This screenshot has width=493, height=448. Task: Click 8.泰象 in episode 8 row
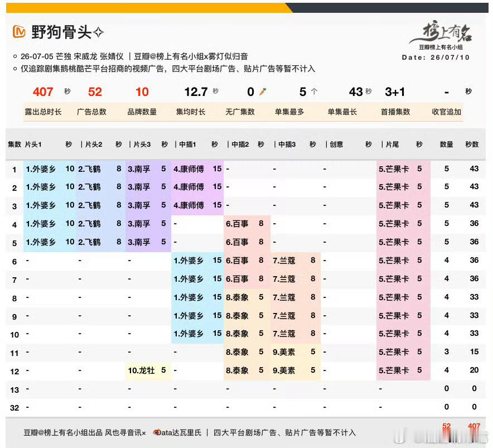(237, 297)
